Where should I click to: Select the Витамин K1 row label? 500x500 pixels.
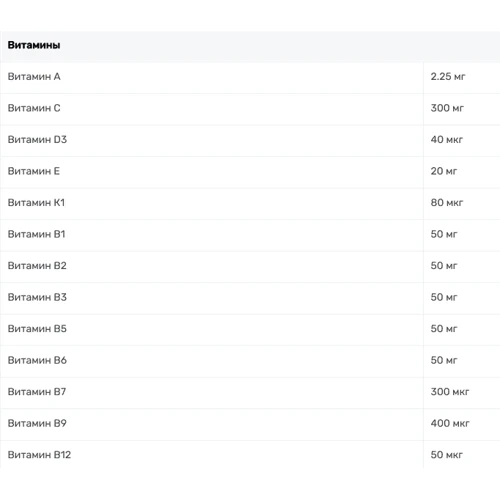[36, 202]
